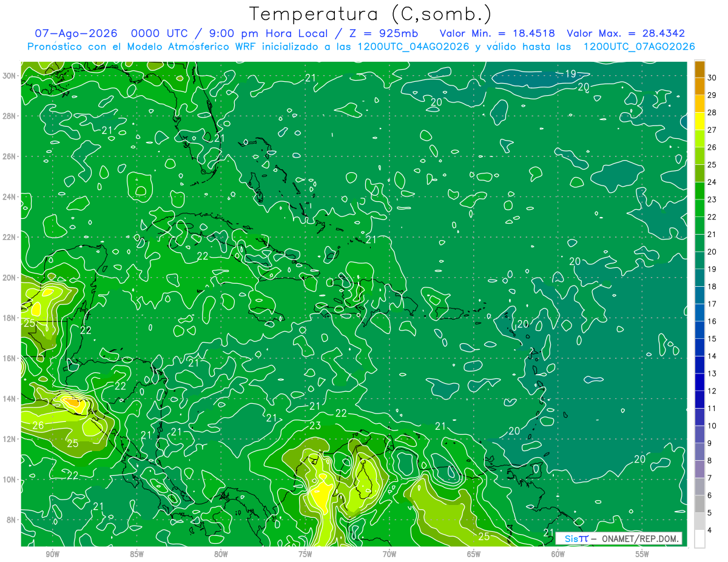Click the '80W' longitude axis label
This screenshot has width=728, height=562.
pos(221,554)
